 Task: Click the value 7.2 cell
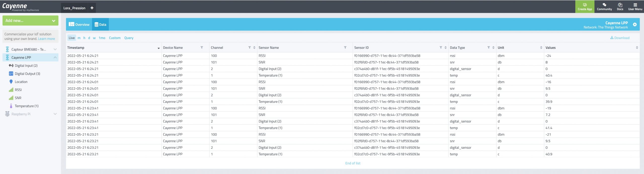pos(592,115)
